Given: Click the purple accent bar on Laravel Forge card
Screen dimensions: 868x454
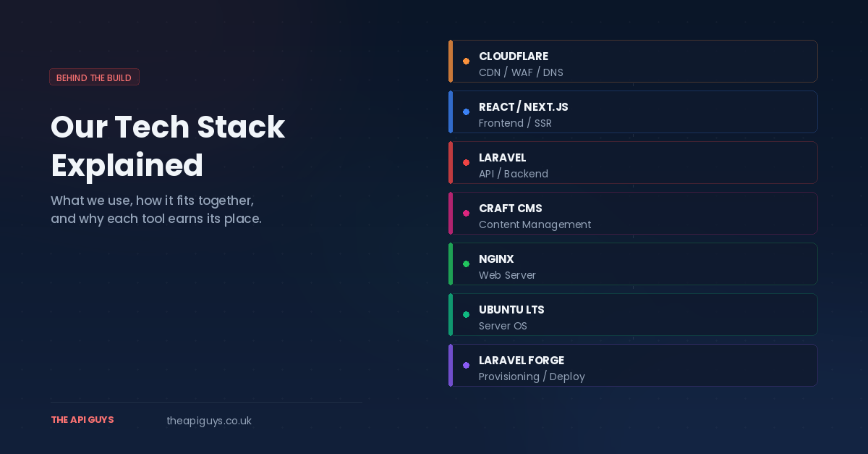Looking at the screenshot, I should click(451, 366).
